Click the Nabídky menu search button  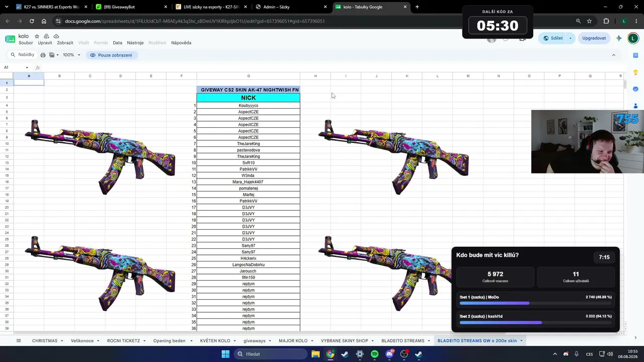tap(23, 55)
